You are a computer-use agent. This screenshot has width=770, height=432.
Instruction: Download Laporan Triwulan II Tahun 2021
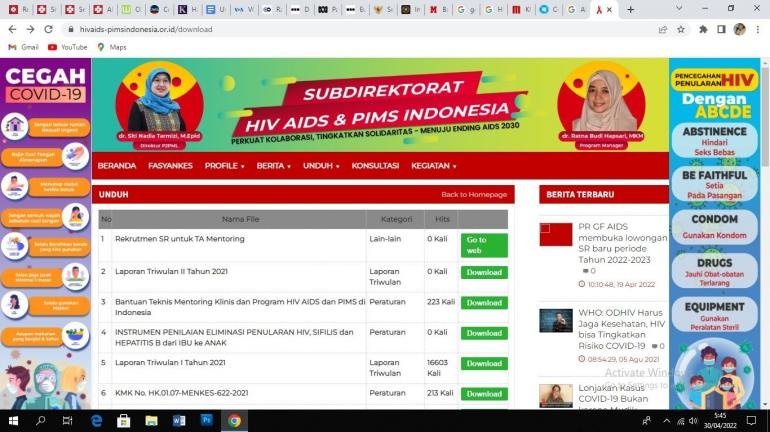484,272
